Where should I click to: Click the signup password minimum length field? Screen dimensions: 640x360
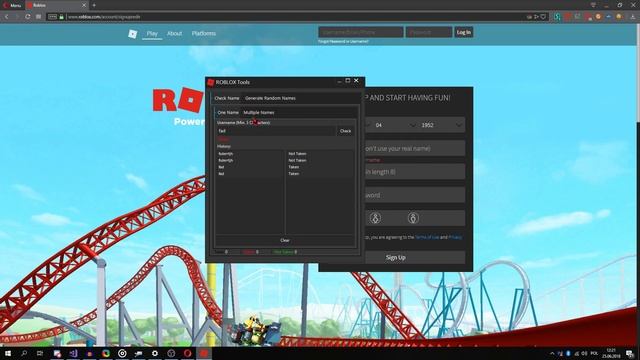tap(415, 172)
